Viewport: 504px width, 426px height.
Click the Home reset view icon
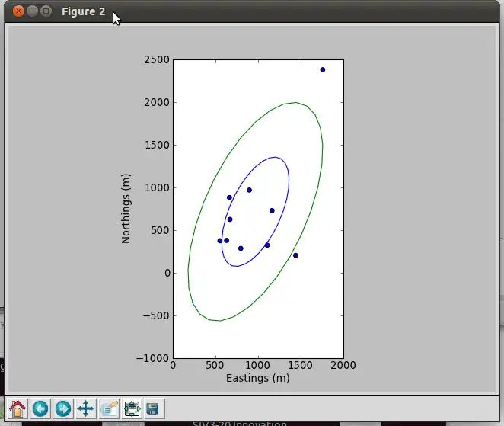tap(18, 408)
